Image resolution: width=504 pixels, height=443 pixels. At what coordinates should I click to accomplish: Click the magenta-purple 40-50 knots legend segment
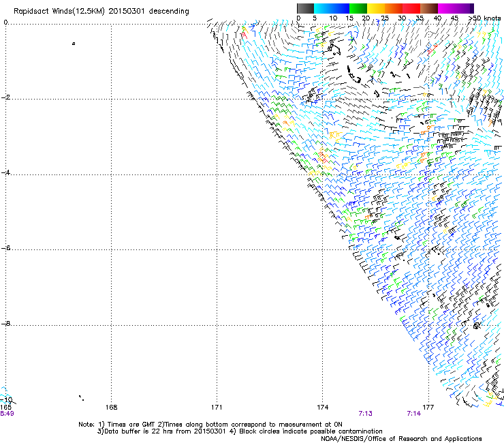pyautogui.click(x=456, y=8)
